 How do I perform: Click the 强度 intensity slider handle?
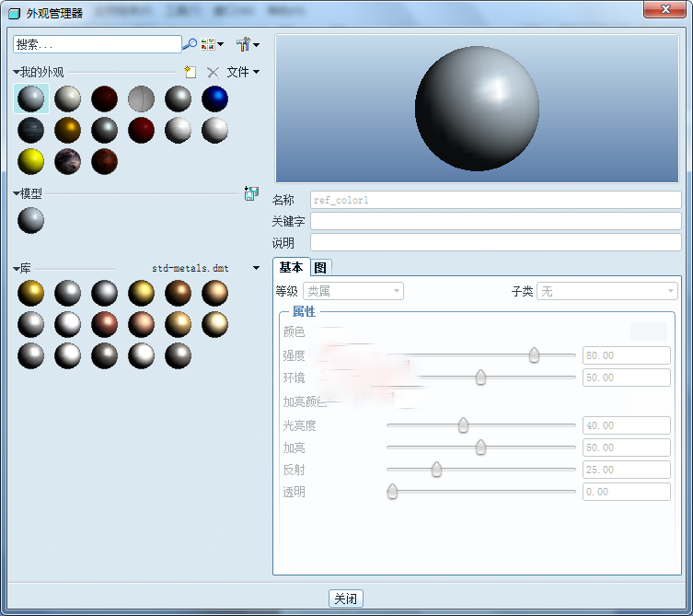[534, 355]
